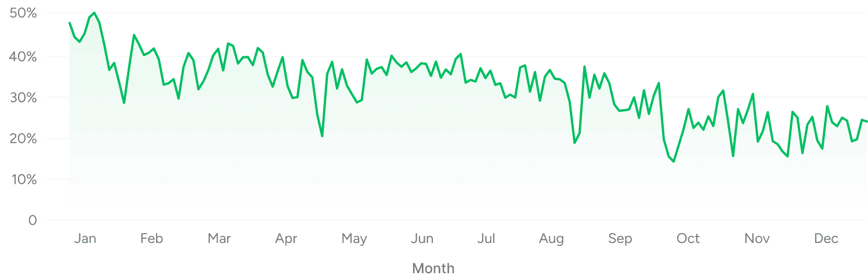Click the Month axis title

(x=433, y=268)
